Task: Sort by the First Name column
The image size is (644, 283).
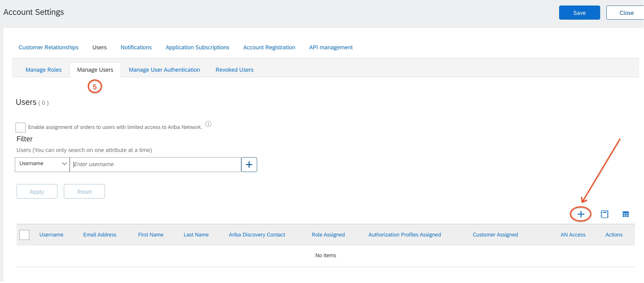Action: tap(151, 235)
